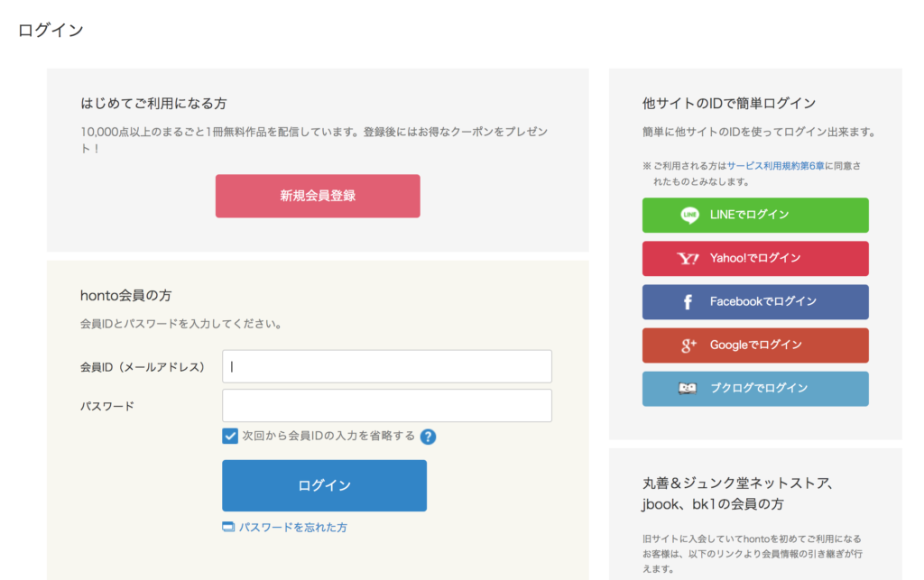This screenshot has width=924, height=580.
Task: Click the Google g+ logo icon
Action: pos(688,345)
